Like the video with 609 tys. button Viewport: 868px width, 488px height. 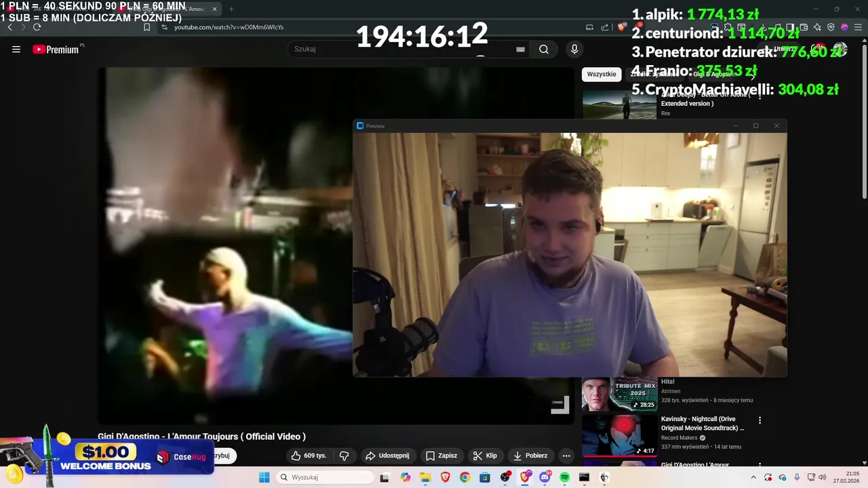click(x=309, y=455)
